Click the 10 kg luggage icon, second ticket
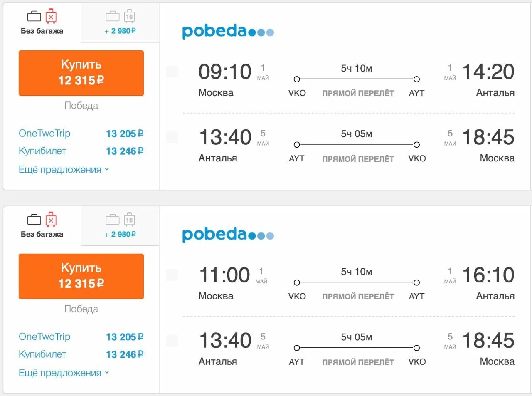The image size is (532, 396). click(x=129, y=220)
